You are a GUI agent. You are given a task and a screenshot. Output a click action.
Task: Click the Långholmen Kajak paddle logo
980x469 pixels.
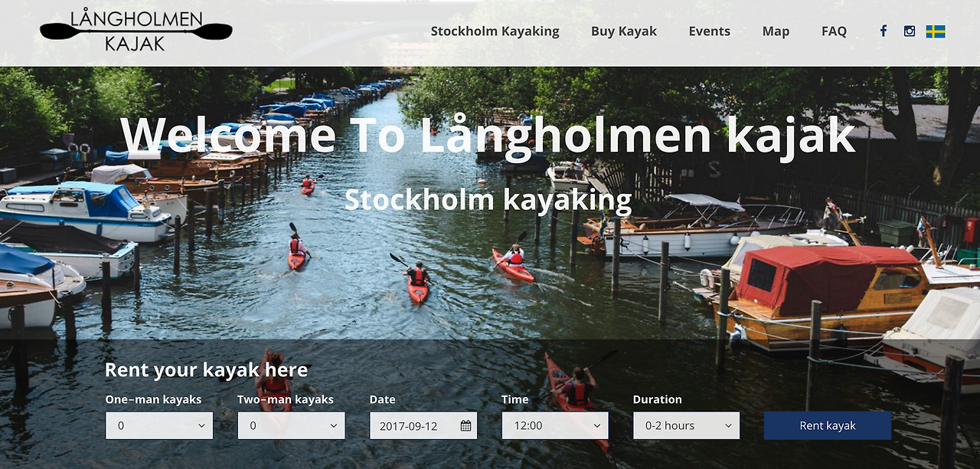[136, 31]
